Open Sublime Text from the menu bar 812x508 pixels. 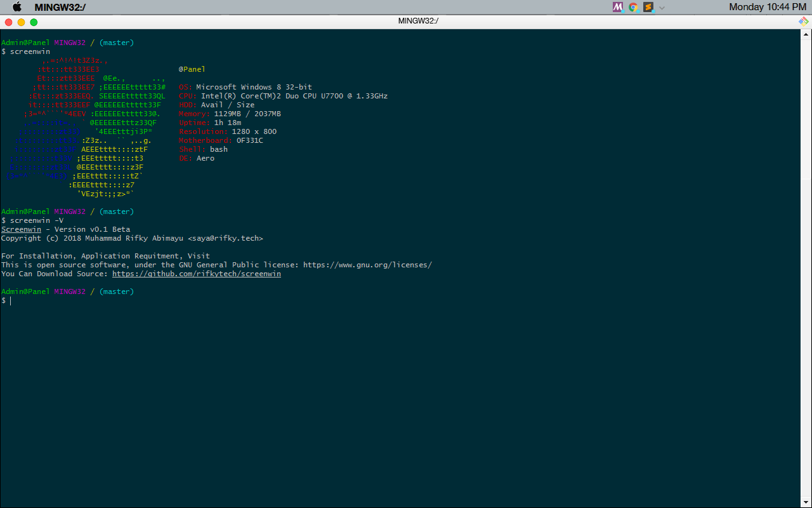pos(648,7)
